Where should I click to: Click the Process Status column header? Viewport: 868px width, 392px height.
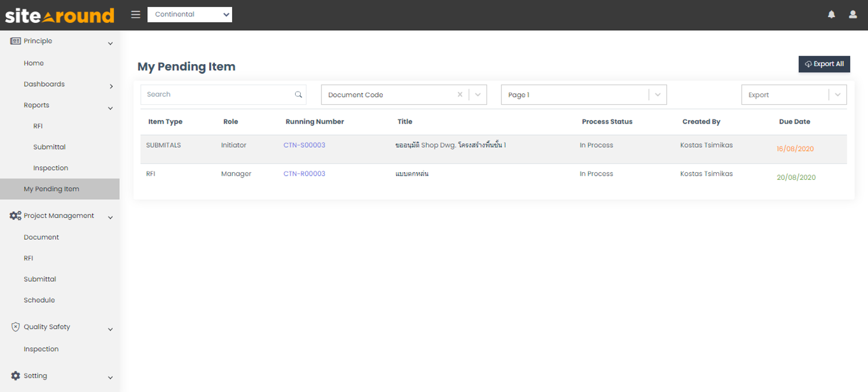(x=607, y=121)
